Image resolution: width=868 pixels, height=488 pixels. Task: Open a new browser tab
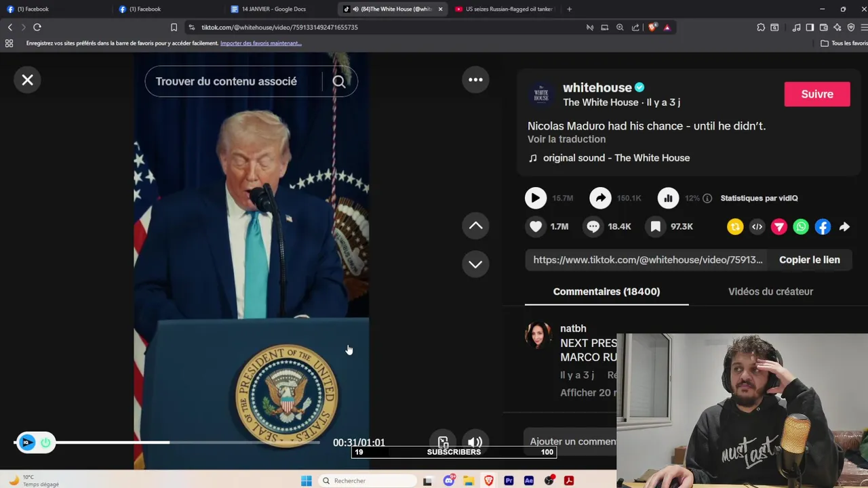pyautogui.click(x=569, y=9)
